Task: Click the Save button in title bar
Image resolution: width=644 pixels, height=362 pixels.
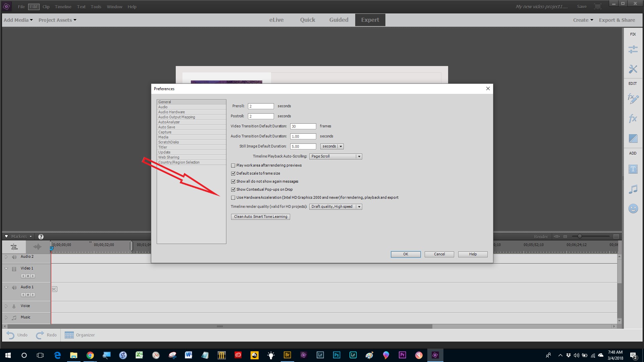Action: pos(582,7)
